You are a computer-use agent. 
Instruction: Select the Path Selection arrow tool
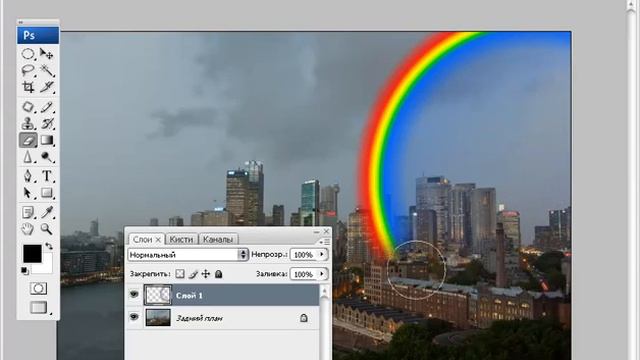pos(28,193)
